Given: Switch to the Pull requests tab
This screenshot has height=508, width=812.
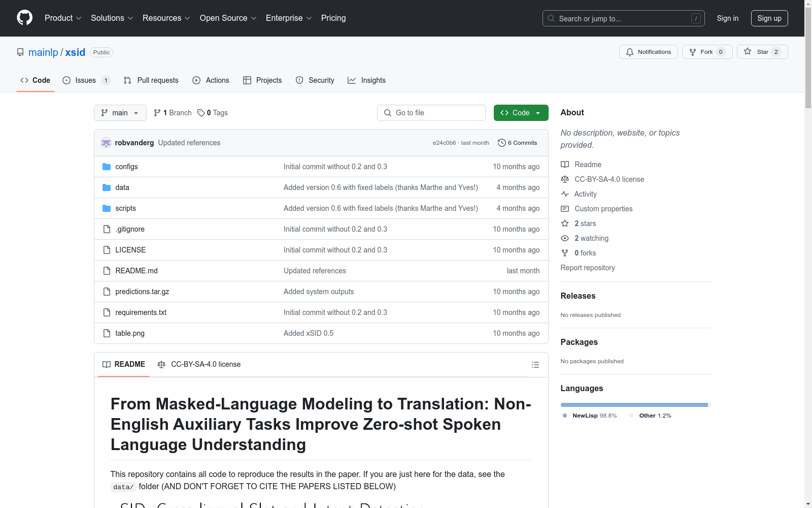Looking at the screenshot, I should pos(151,80).
